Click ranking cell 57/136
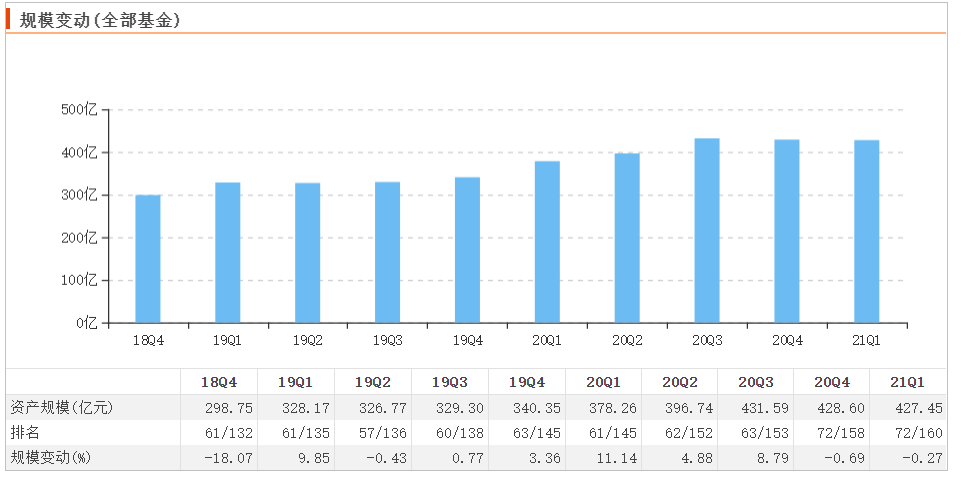Image resolution: width=962 pixels, height=477 pixels. (x=385, y=433)
